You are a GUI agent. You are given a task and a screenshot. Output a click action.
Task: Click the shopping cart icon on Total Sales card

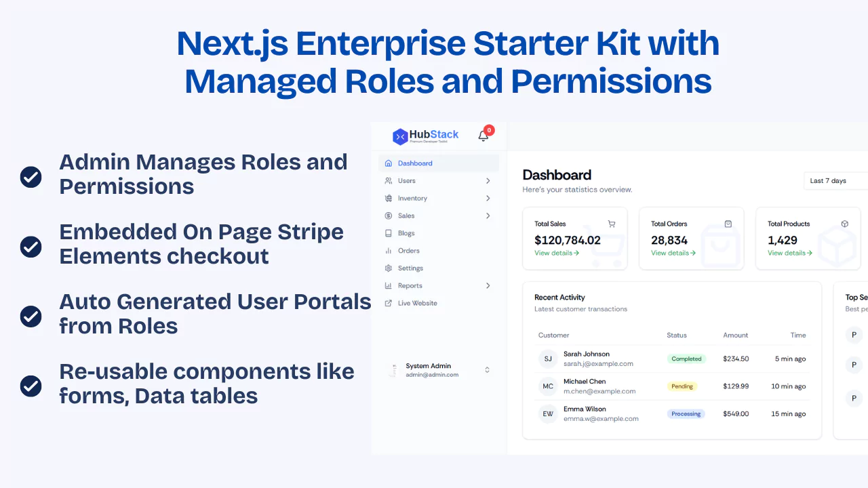(611, 223)
